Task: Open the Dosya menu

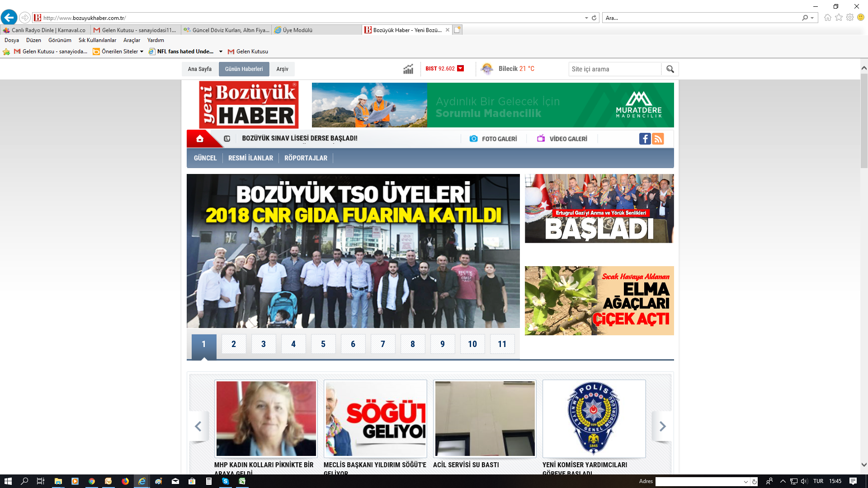Action: pos(12,40)
